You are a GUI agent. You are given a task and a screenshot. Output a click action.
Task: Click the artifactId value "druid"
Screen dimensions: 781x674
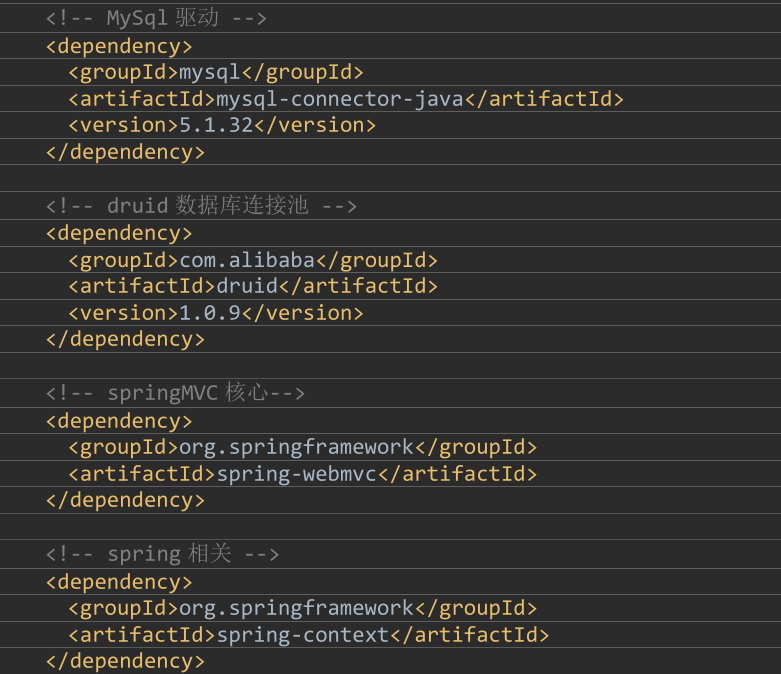[247, 286]
